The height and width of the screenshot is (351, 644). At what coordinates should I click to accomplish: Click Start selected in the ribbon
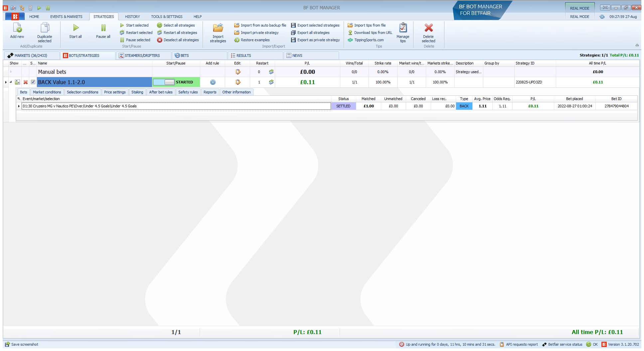(134, 25)
